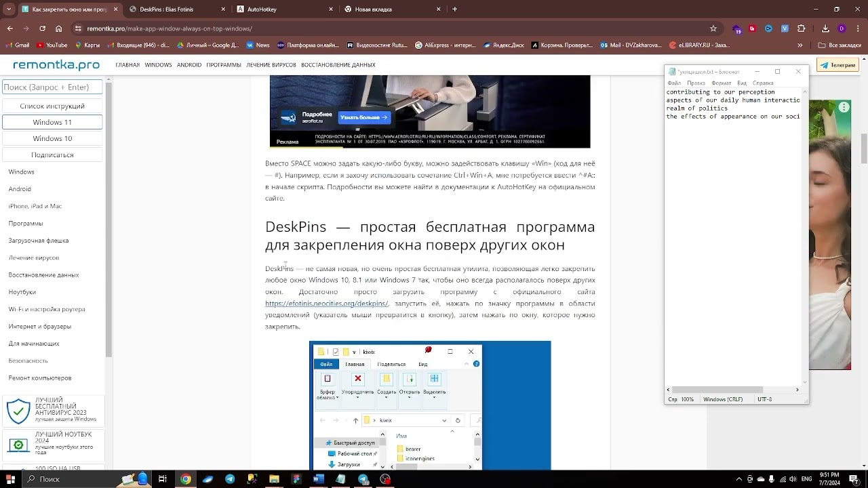Open the News bookmark
Screen dimensions: 868x488
pos(258,45)
